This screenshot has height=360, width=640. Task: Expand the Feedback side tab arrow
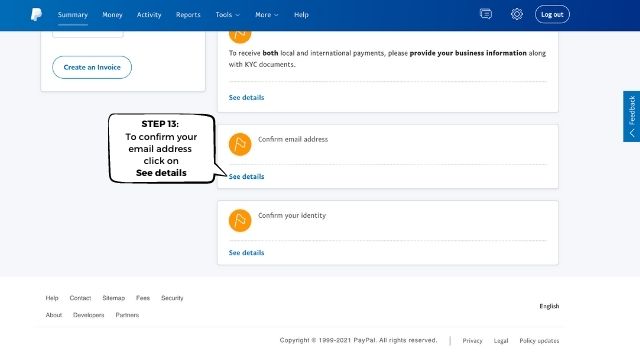point(632,133)
